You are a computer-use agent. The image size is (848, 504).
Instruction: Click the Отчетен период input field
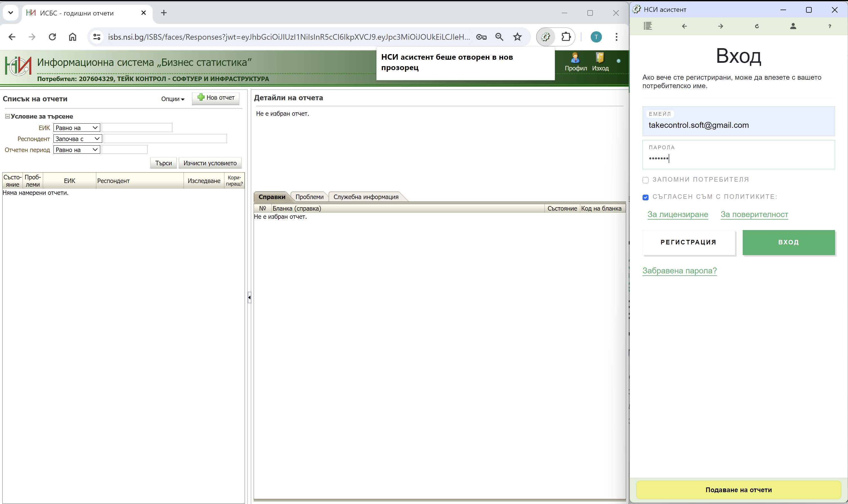pos(125,150)
